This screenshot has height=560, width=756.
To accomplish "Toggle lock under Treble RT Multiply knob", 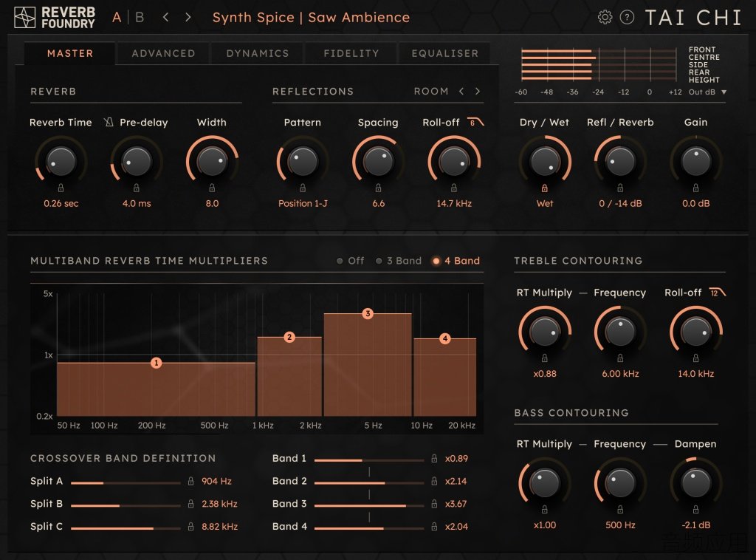I will tap(544, 358).
